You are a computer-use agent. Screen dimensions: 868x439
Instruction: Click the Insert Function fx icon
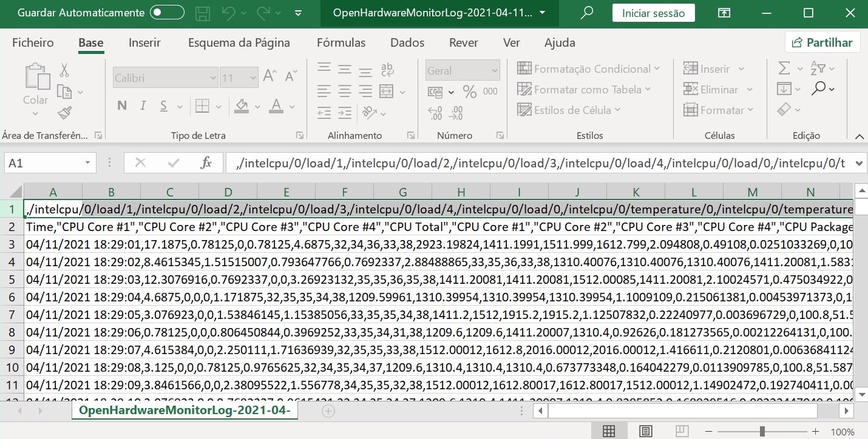pos(206,163)
